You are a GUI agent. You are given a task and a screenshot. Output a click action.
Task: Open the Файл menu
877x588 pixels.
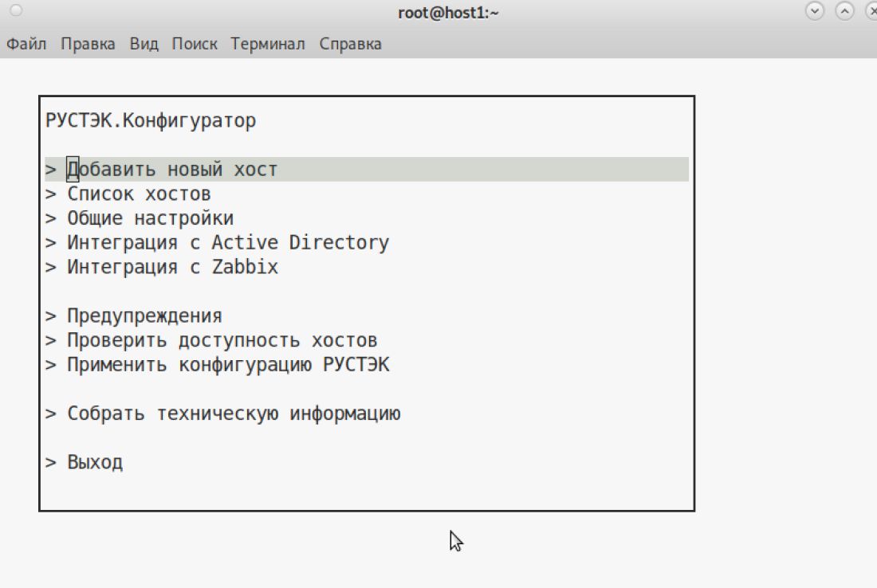[x=26, y=44]
